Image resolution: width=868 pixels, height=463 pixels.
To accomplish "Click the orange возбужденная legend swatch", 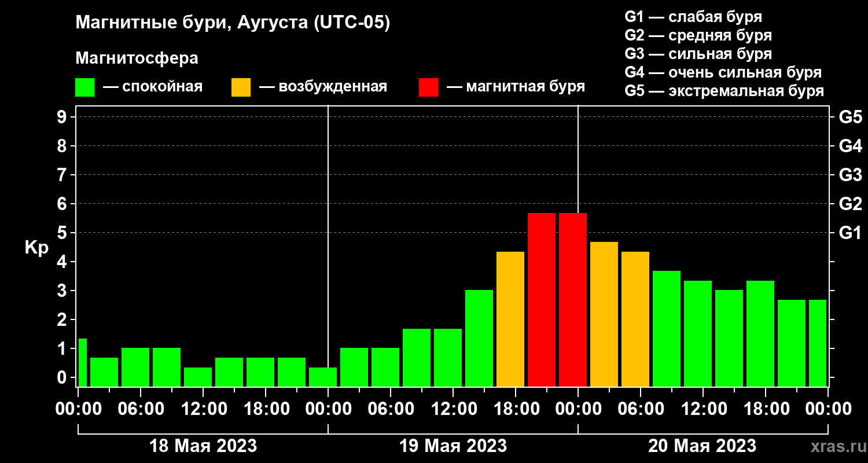I will click(x=241, y=87).
